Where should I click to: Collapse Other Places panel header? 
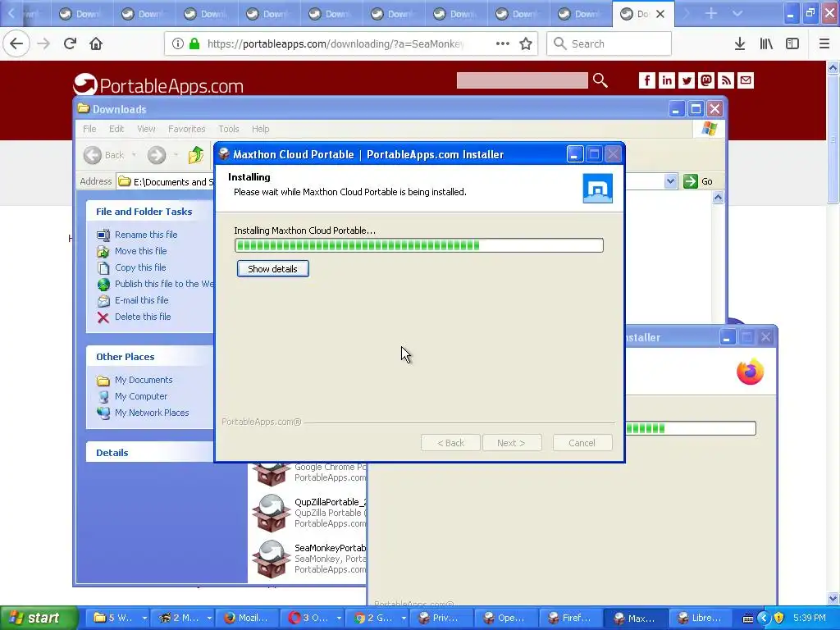tap(150, 357)
